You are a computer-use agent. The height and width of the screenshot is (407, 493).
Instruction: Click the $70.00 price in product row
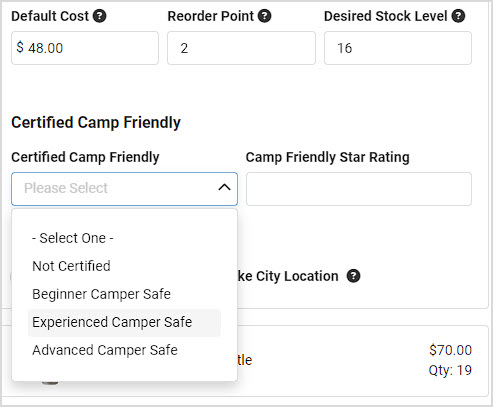450,350
